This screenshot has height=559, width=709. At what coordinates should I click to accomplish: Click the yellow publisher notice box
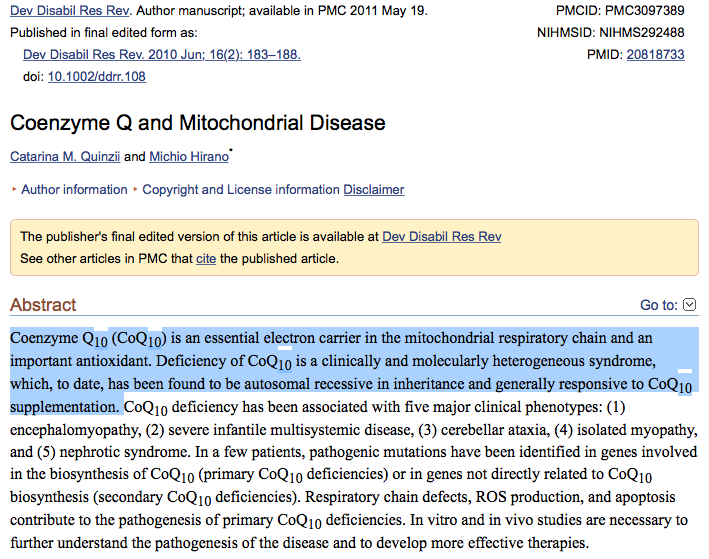click(x=600, y=248)
